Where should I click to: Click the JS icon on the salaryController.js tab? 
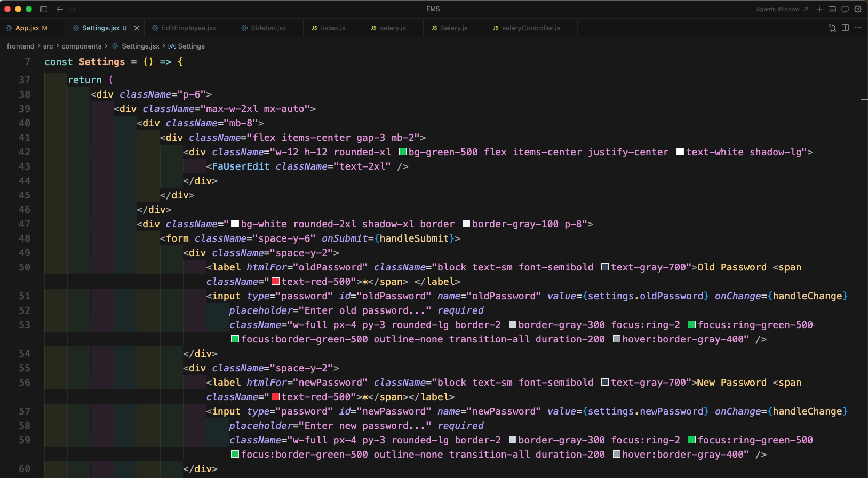[x=496, y=28]
